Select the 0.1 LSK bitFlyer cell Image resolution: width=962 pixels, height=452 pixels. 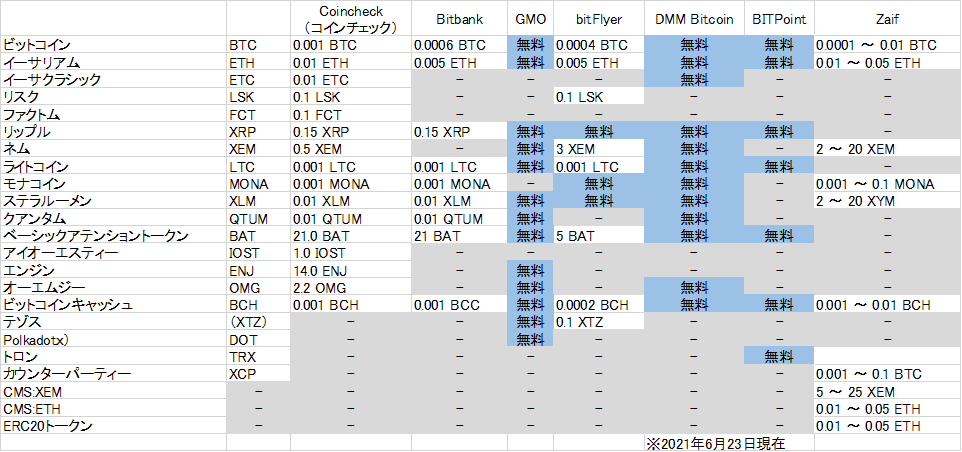click(599, 96)
